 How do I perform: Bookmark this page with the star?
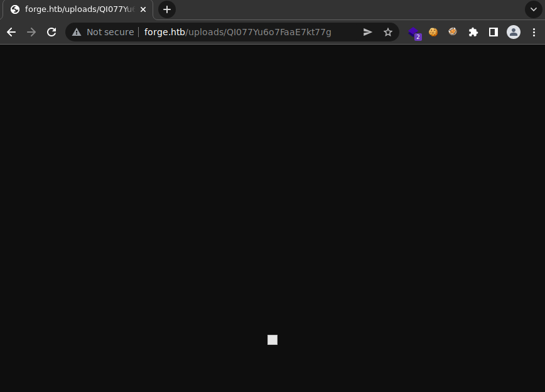[388, 32]
